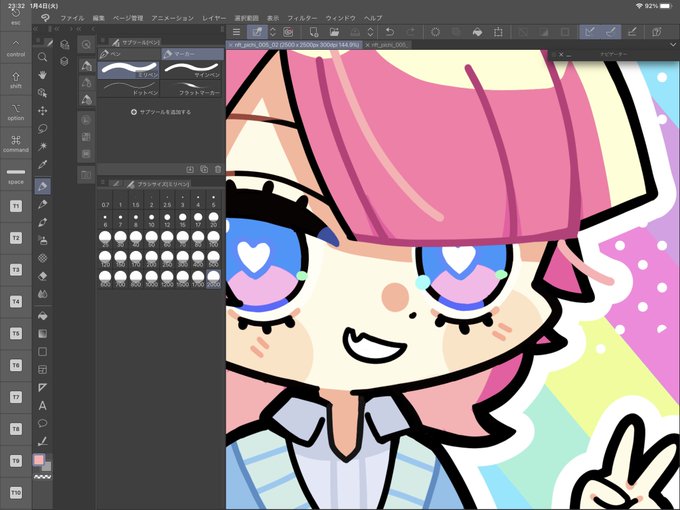Select the Eraser tool
Screen dimensions: 680x510
tap(42, 276)
